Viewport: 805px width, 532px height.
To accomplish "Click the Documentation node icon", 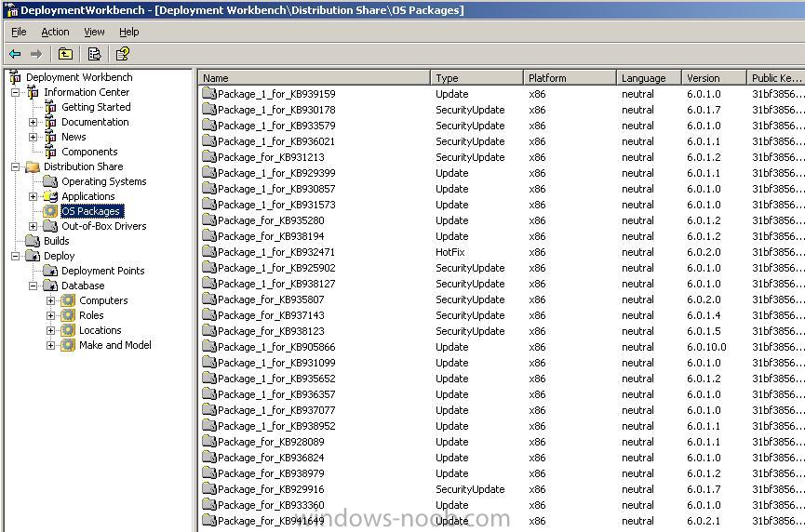I will tap(50, 122).
